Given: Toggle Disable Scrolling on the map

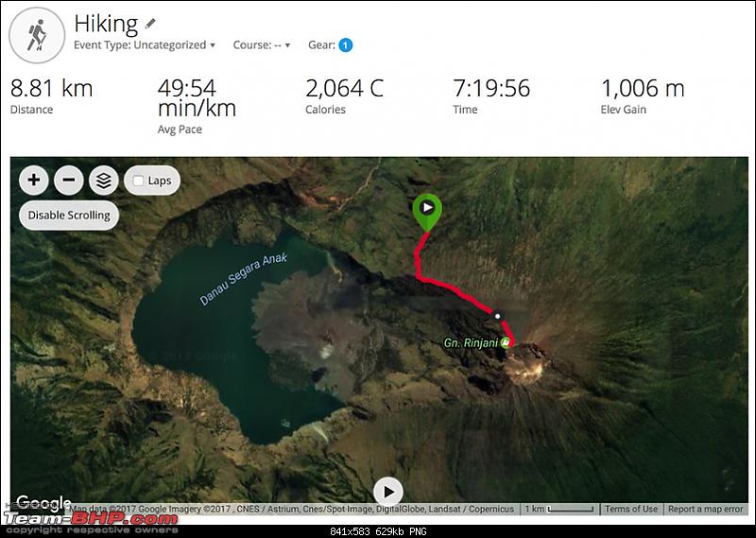Looking at the screenshot, I should pyautogui.click(x=69, y=216).
